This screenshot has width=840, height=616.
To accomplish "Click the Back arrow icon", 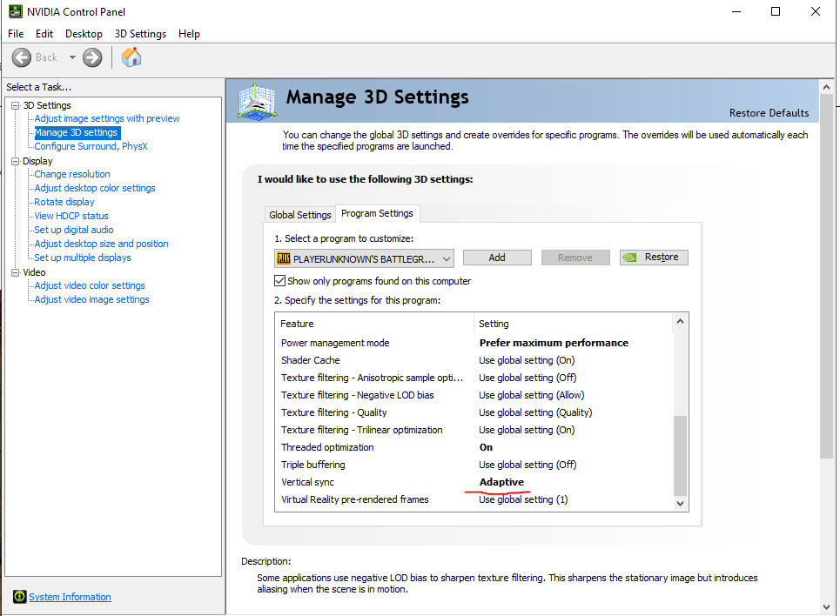I will 22,57.
